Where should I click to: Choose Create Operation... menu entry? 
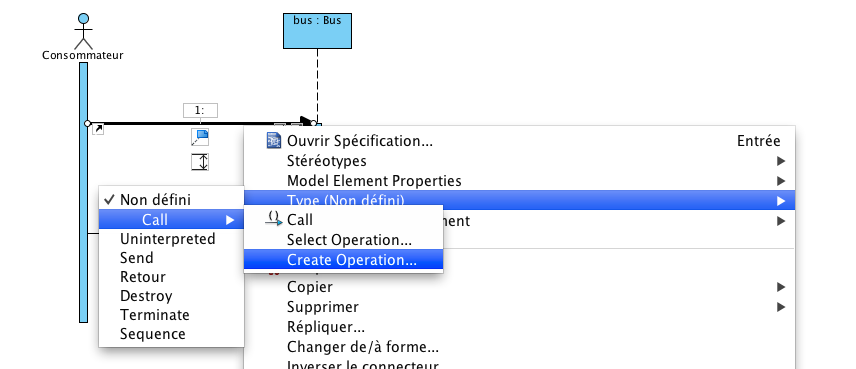click(x=343, y=259)
